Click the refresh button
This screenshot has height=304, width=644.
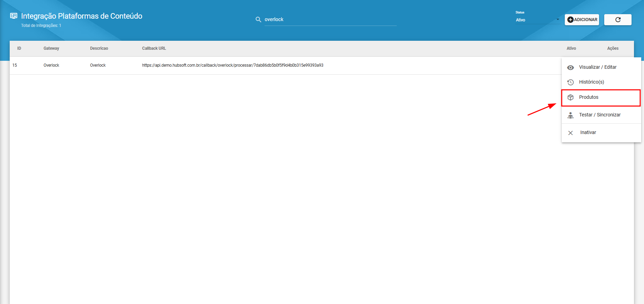pyautogui.click(x=618, y=20)
